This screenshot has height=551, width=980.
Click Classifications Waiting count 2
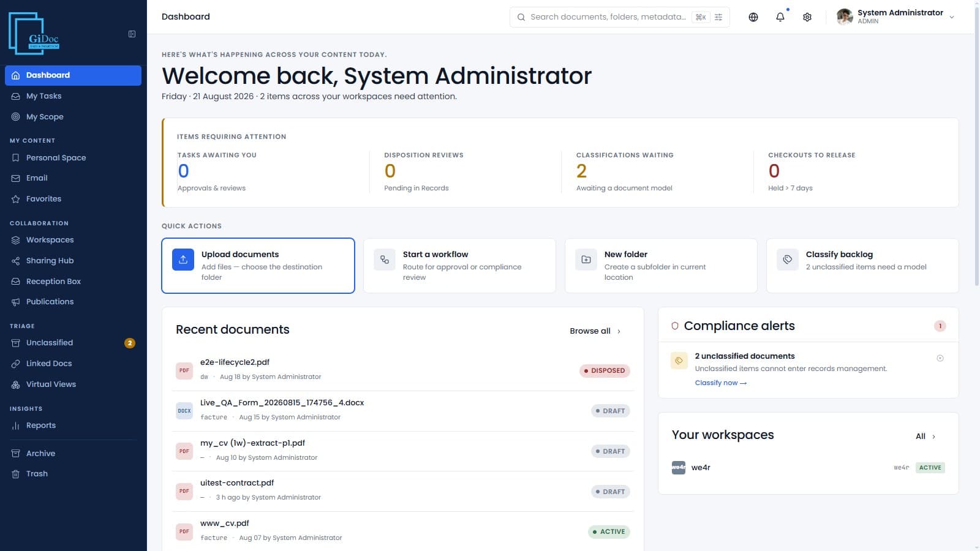point(582,171)
